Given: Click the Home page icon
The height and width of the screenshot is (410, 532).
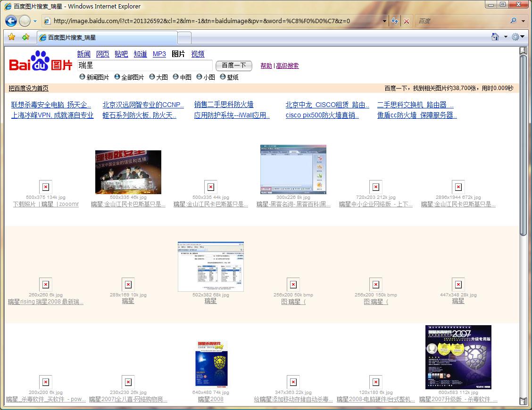Looking at the screenshot, I should pos(495,37).
